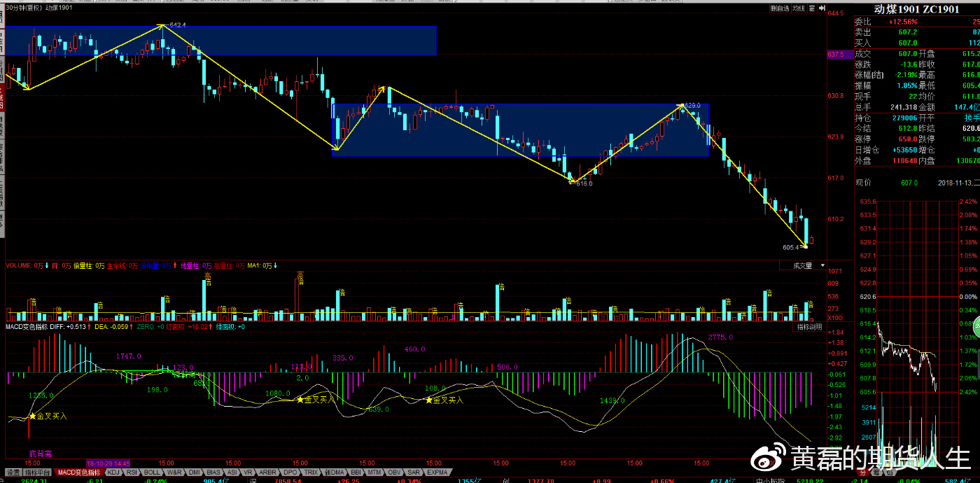Viewport: 980px width, 483px height.
Task: Select the BOLL indicator tab
Action: 153,472
